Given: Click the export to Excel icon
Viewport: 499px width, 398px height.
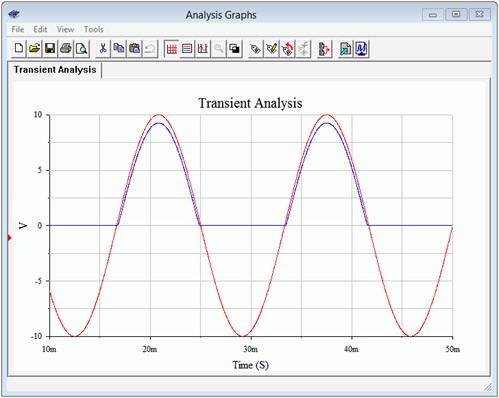Looking at the screenshot, I should [x=345, y=49].
